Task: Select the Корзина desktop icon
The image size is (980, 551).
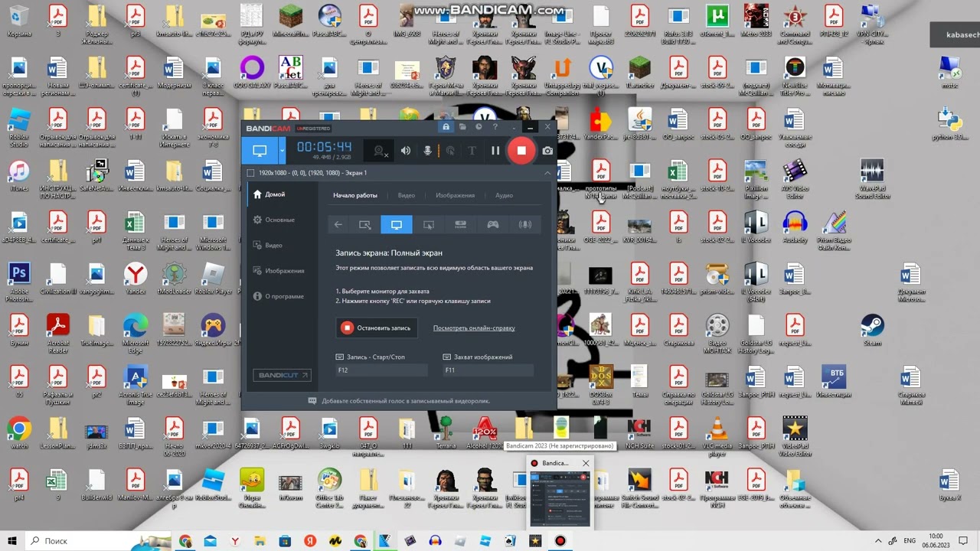Action: pyautogui.click(x=18, y=21)
